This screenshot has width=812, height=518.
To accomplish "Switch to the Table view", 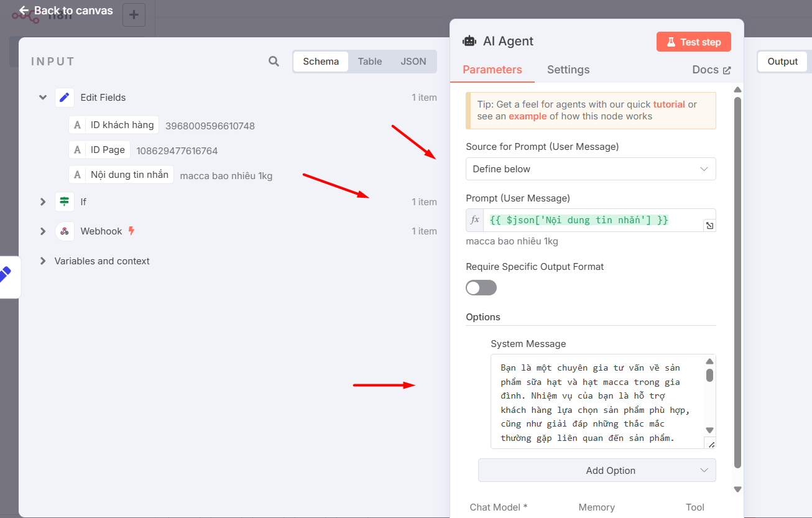I will pos(370,62).
